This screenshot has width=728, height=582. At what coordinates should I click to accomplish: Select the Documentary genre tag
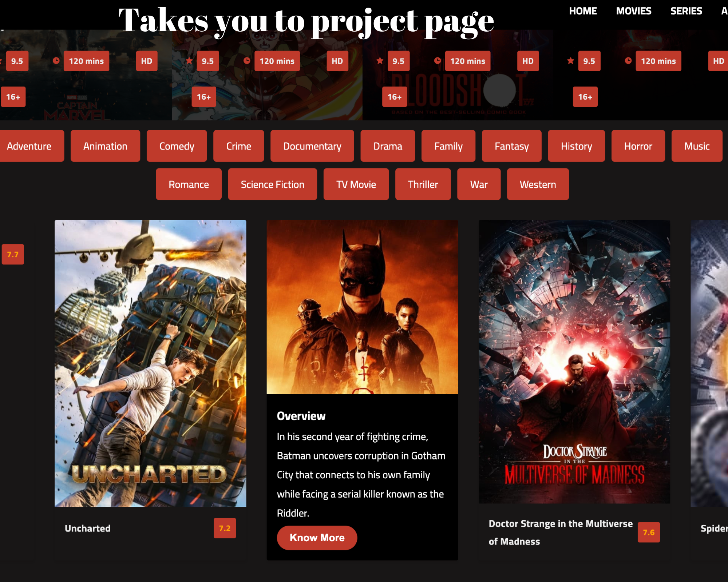pyautogui.click(x=312, y=146)
